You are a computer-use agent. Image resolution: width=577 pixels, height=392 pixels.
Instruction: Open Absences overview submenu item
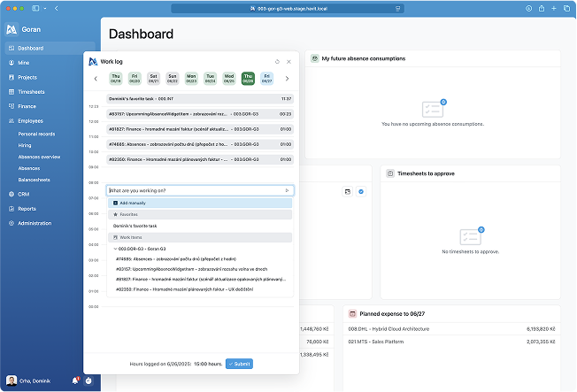39,157
